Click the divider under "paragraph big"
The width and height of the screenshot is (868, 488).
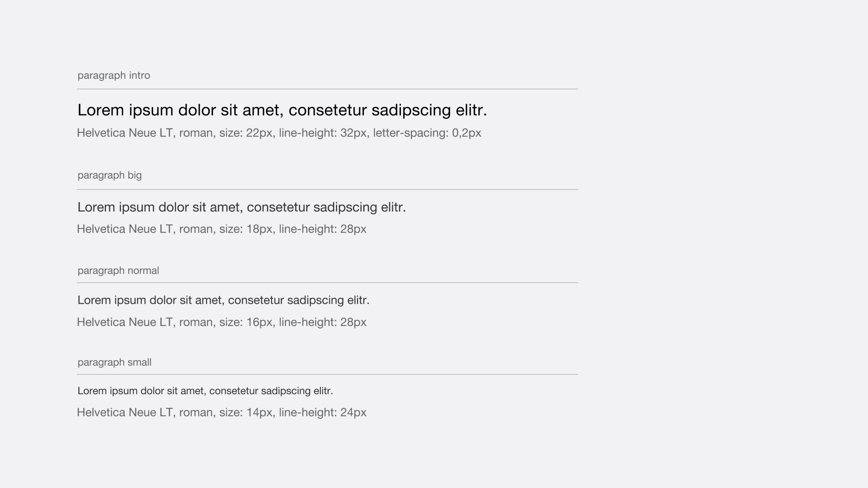[327, 189]
